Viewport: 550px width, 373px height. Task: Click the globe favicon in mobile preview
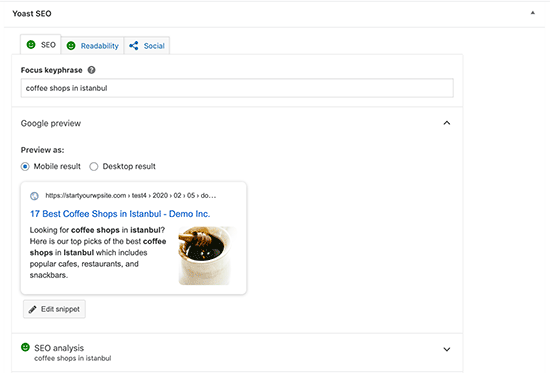pos(34,196)
